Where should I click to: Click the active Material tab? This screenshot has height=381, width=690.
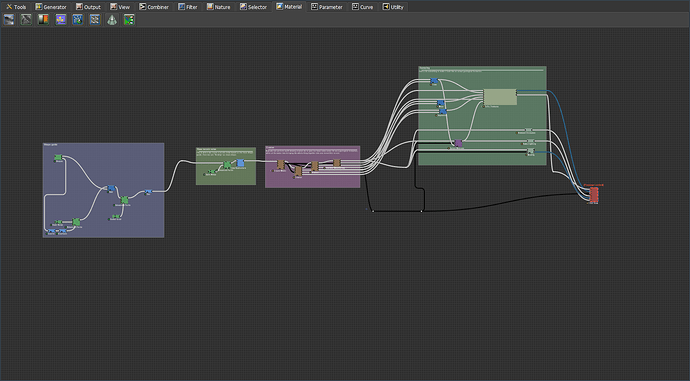[x=289, y=7]
